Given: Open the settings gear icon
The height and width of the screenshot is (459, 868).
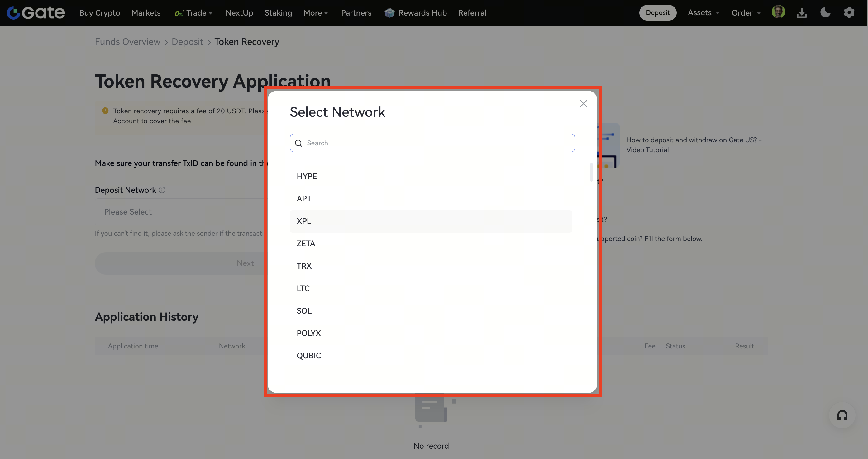Looking at the screenshot, I should (849, 13).
